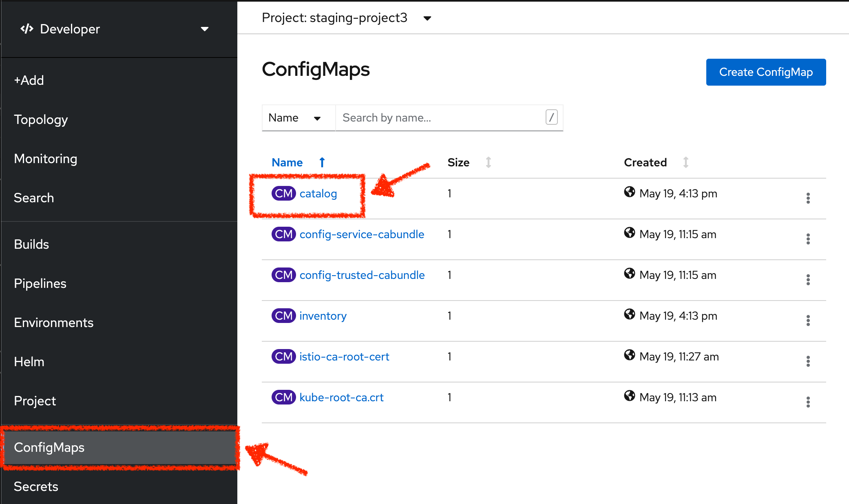Open Topology from the sidebar menu

(41, 119)
